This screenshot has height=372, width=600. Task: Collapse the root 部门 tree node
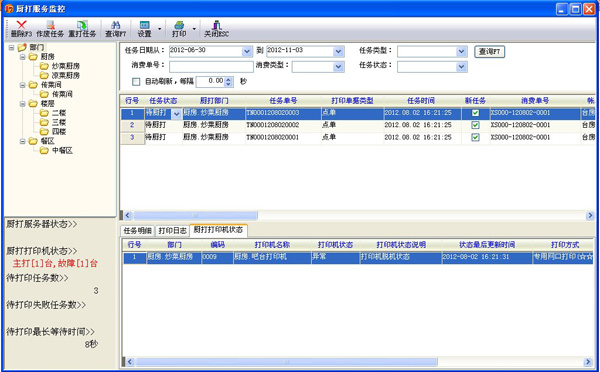click(x=11, y=48)
